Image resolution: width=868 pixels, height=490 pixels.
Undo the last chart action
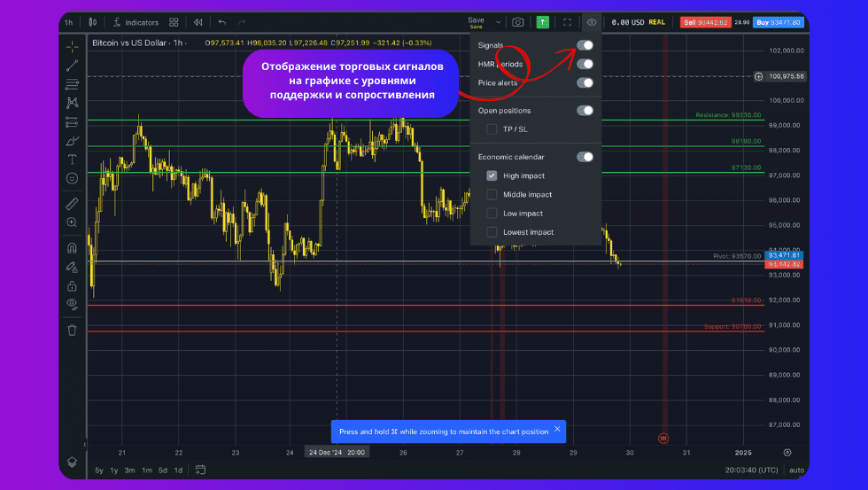pos(222,22)
